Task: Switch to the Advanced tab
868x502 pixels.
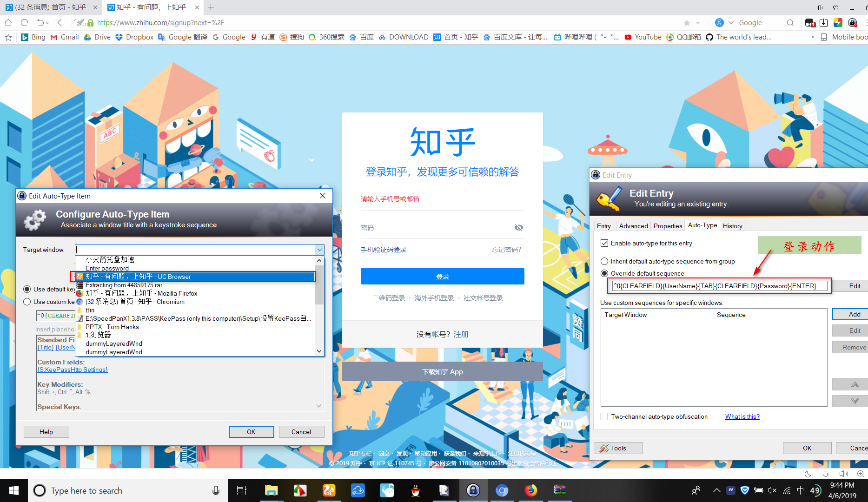Action: click(633, 226)
